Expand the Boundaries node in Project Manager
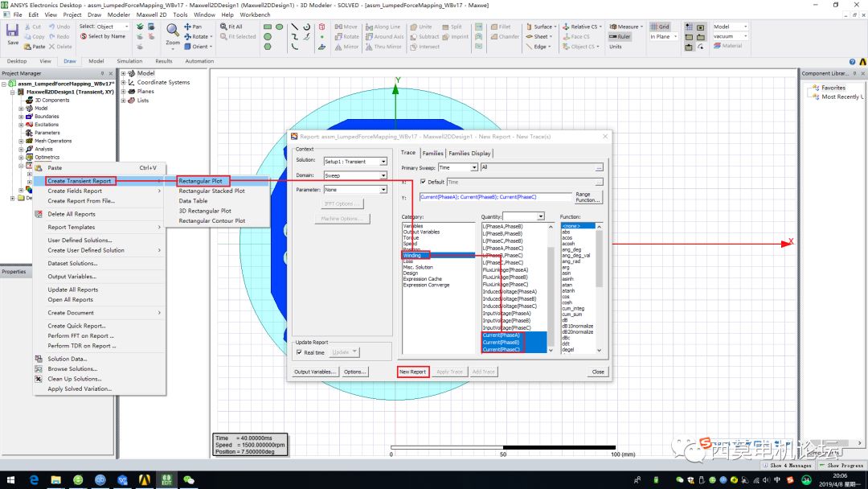868x489 pixels. 21,117
